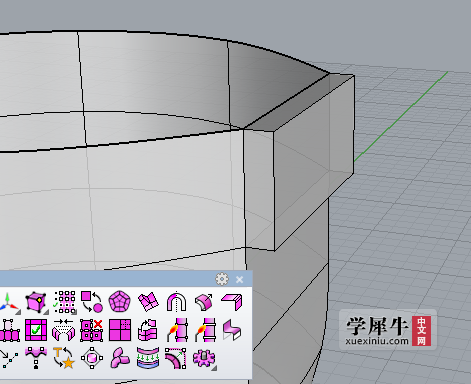Select the arch symmetry icon
The height and width of the screenshot is (384, 471).
176,302
